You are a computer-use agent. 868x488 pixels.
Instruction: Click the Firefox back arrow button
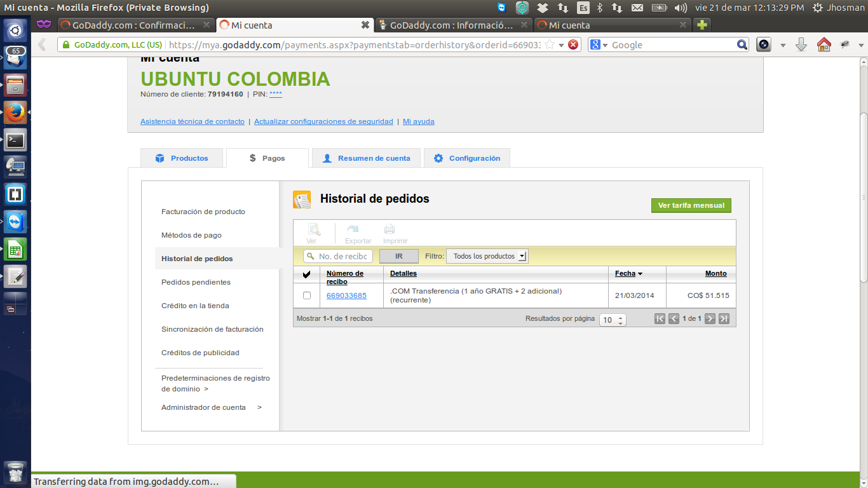(43, 44)
